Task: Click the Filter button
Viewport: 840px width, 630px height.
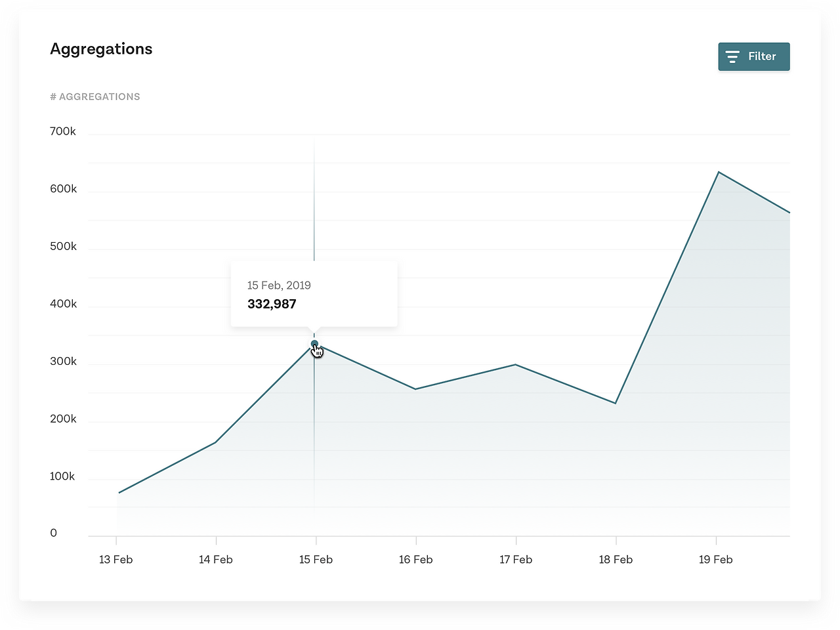Action: tap(754, 56)
